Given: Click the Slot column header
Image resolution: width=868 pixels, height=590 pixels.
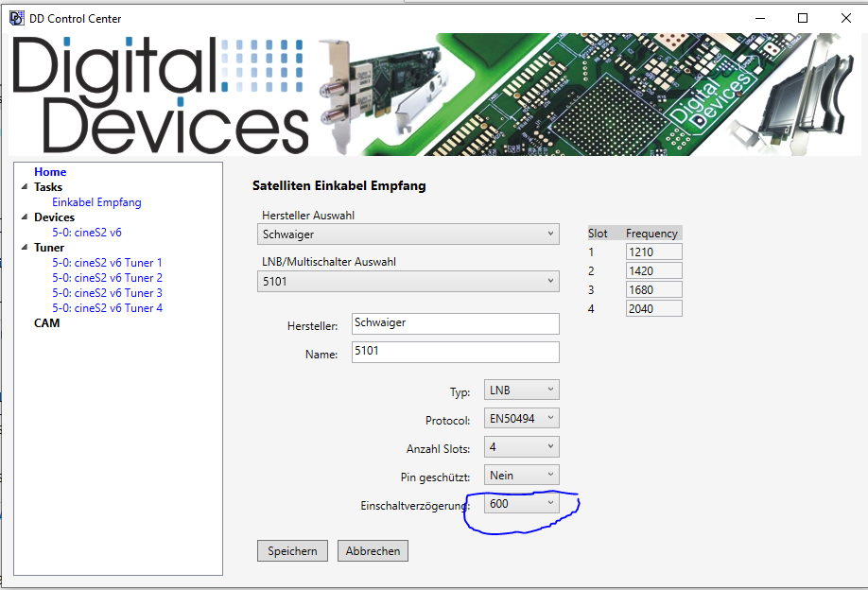Looking at the screenshot, I should point(598,234).
